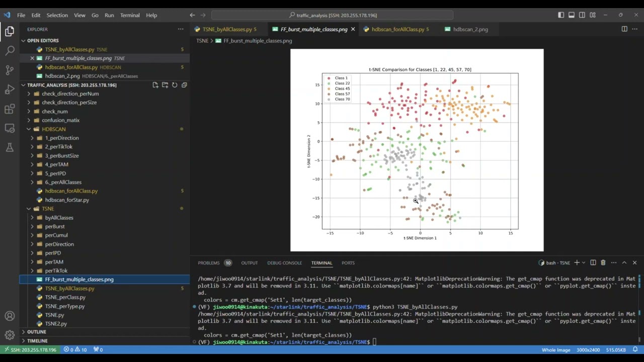The width and height of the screenshot is (644, 362).
Task: Click the New Folder icon in explorer
Action: (165, 85)
